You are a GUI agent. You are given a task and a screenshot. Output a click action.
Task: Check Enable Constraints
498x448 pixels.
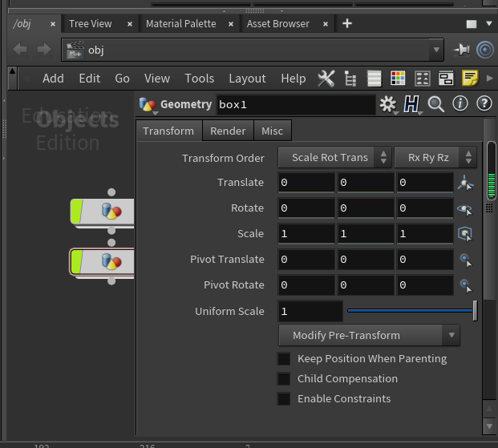(284, 399)
